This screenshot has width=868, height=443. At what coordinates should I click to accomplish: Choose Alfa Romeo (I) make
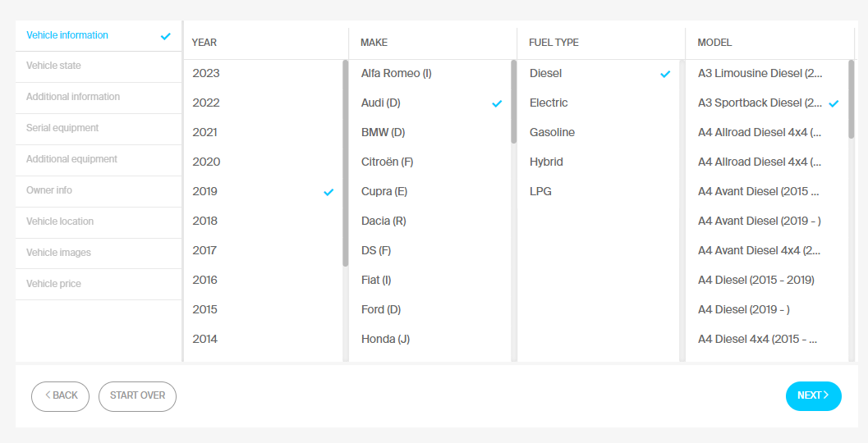[430, 74]
